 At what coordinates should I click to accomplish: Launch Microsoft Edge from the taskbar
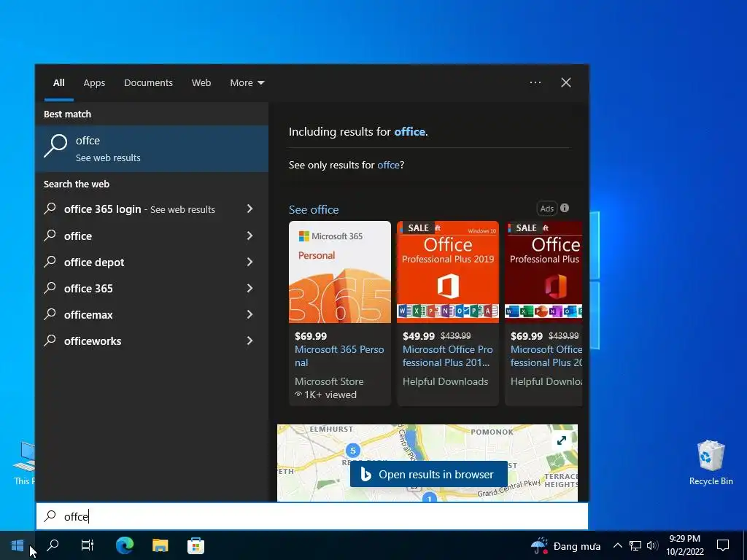pyautogui.click(x=125, y=545)
